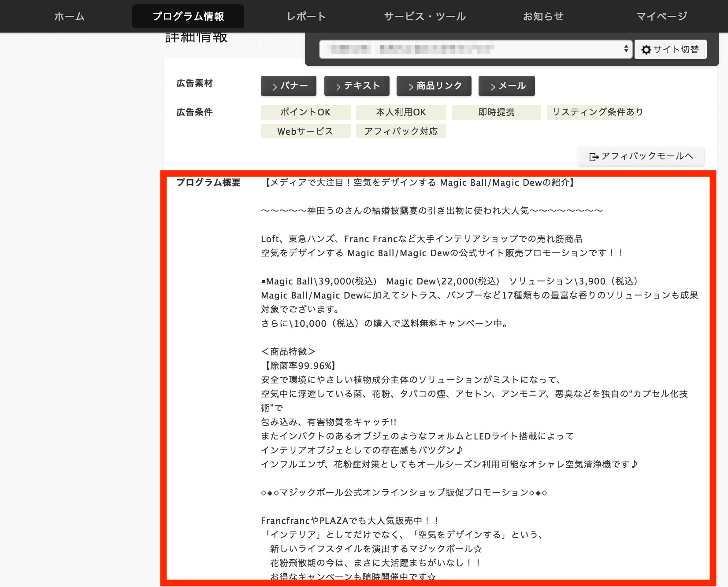Viewport: 728px width, 587px height.
Task: Click the Webサービス condition tag
Action: point(306,131)
